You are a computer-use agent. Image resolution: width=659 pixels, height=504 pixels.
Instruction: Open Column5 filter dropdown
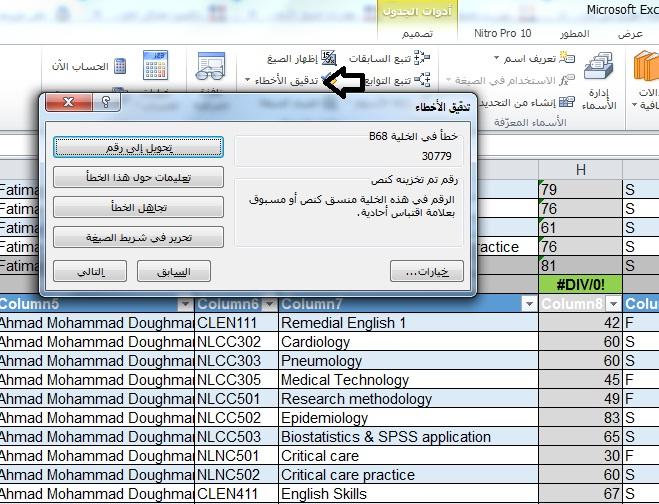185,303
